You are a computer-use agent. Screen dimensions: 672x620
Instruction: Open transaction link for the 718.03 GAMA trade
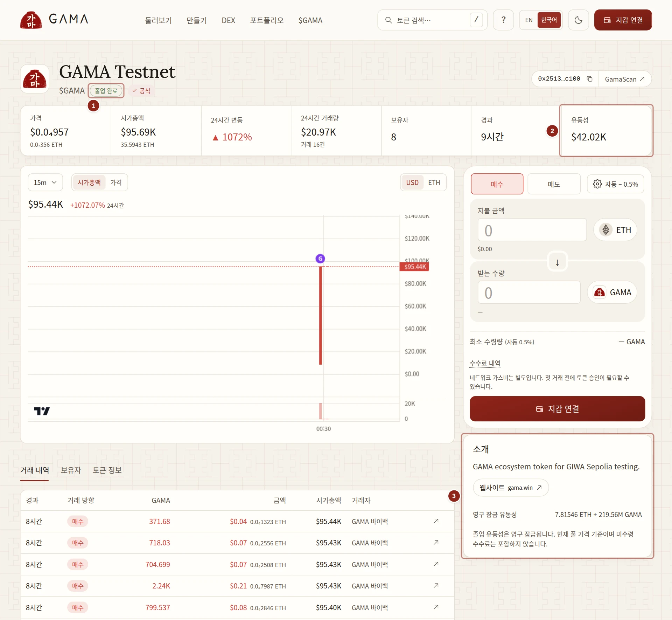pyautogui.click(x=436, y=543)
